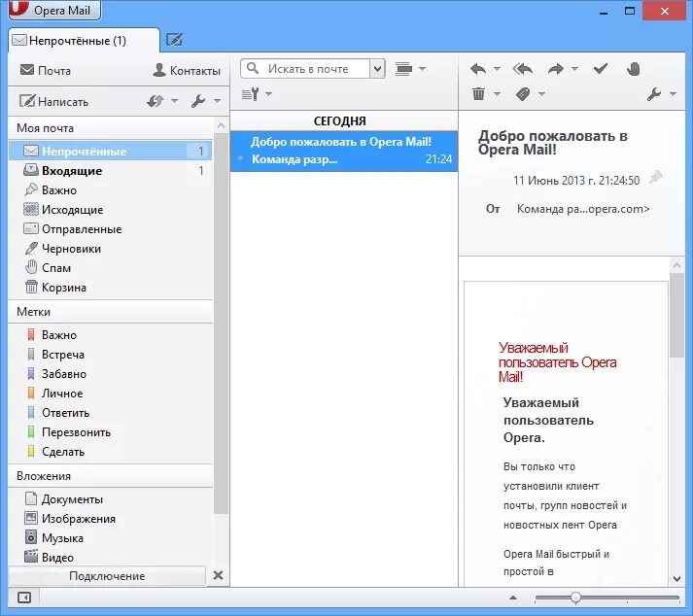The image size is (693, 616).
Task: Click the message list settings wrench icon
Action: [x=251, y=93]
